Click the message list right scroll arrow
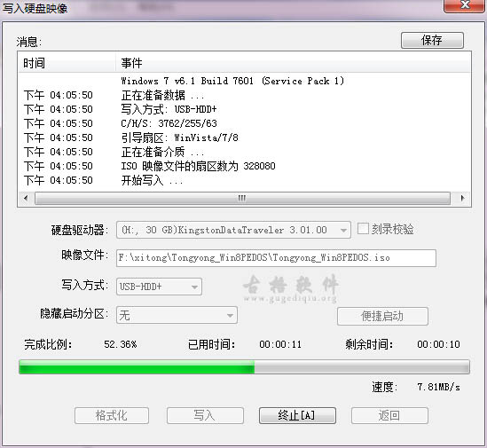The height and width of the screenshot is (448, 487). pyautogui.click(x=463, y=198)
